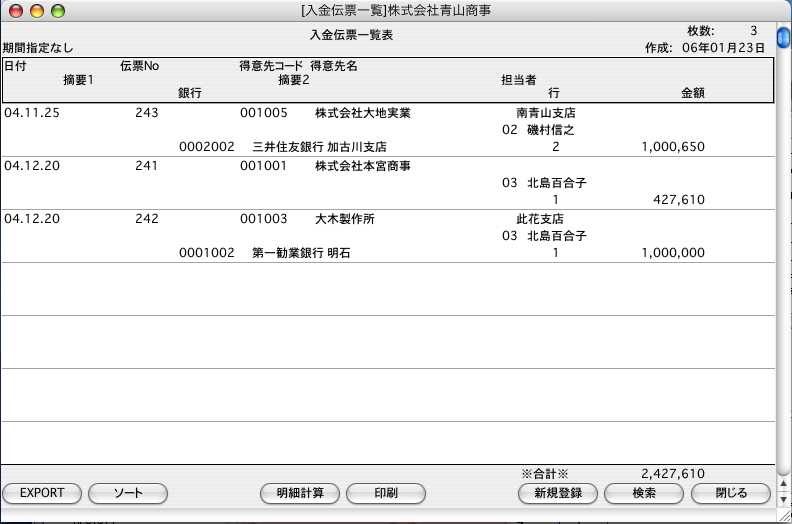The width and height of the screenshot is (792, 524).
Task: Click customer name 大木製作所
Action: pos(344,218)
